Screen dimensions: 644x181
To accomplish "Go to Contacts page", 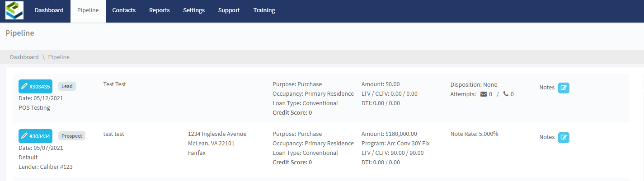I will [124, 10].
